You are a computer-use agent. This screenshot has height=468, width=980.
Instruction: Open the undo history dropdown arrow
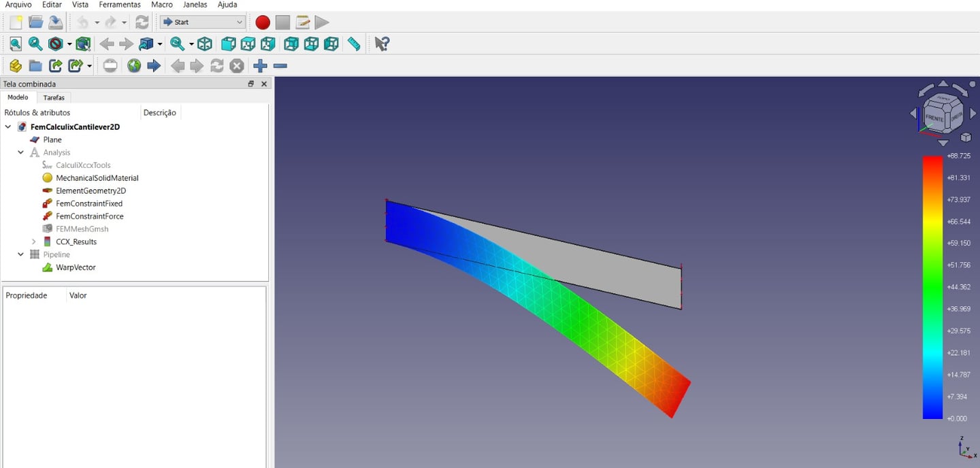tap(97, 22)
